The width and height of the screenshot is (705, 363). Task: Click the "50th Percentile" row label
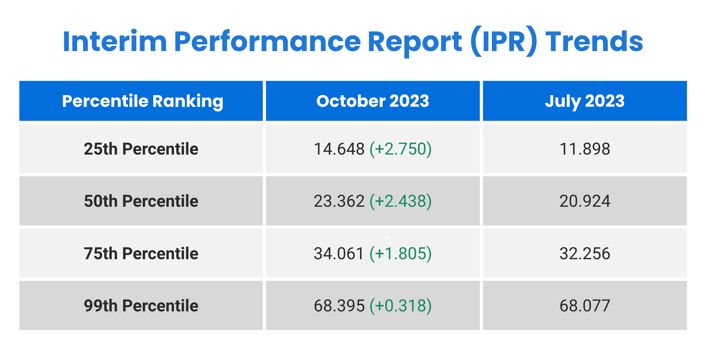(141, 201)
